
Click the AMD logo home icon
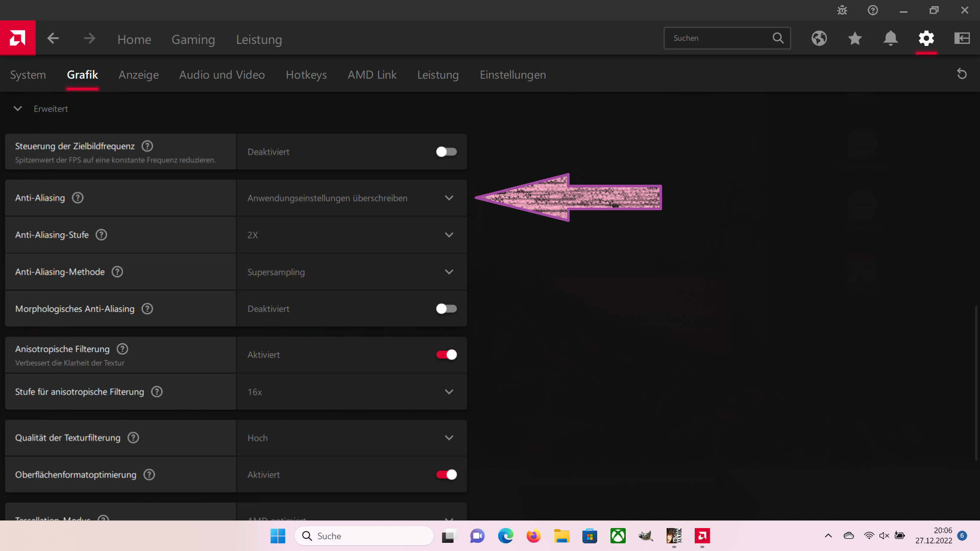tap(17, 38)
